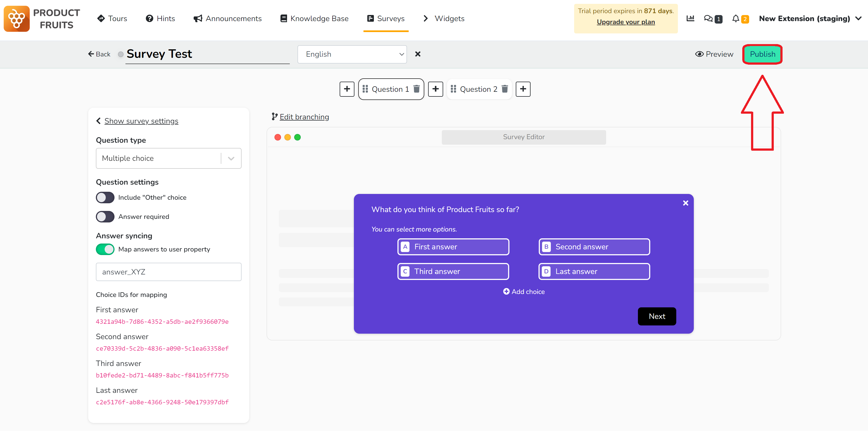Select the First answer choice

pyautogui.click(x=453, y=247)
